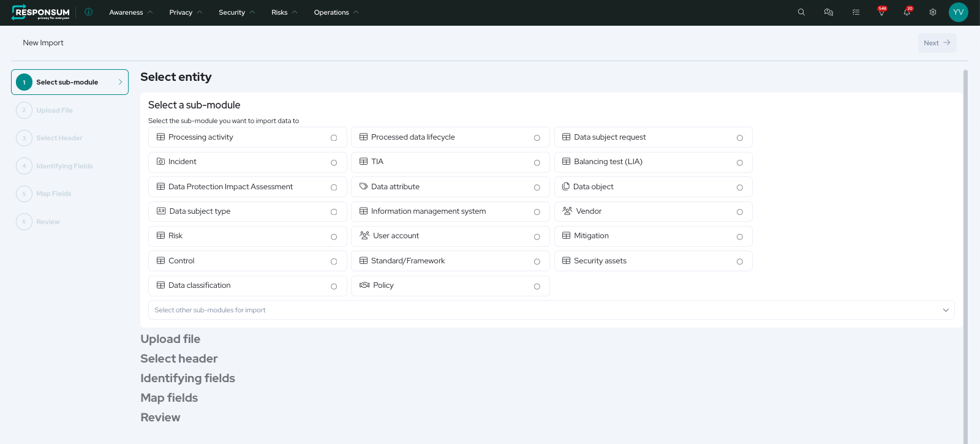Open the search icon in the top bar
The image size is (980, 444).
pos(801,12)
